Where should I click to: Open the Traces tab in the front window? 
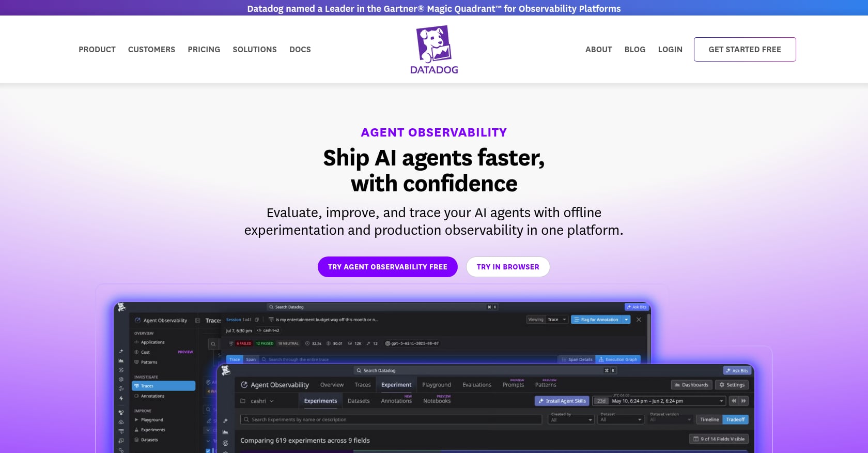click(x=363, y=385)
